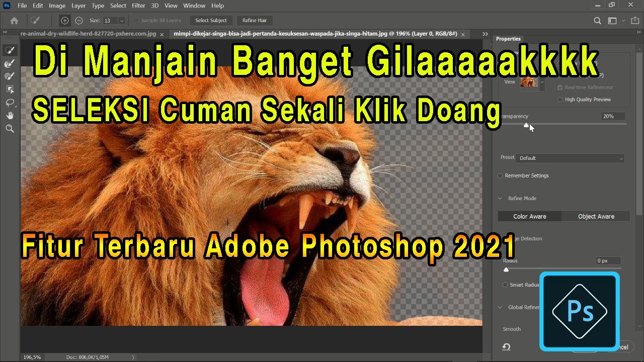Open the Preset Default dropdown

(x=571, y=158)
